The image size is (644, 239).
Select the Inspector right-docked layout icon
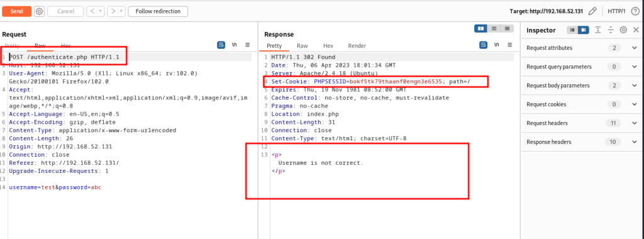[x=584, y=30]
